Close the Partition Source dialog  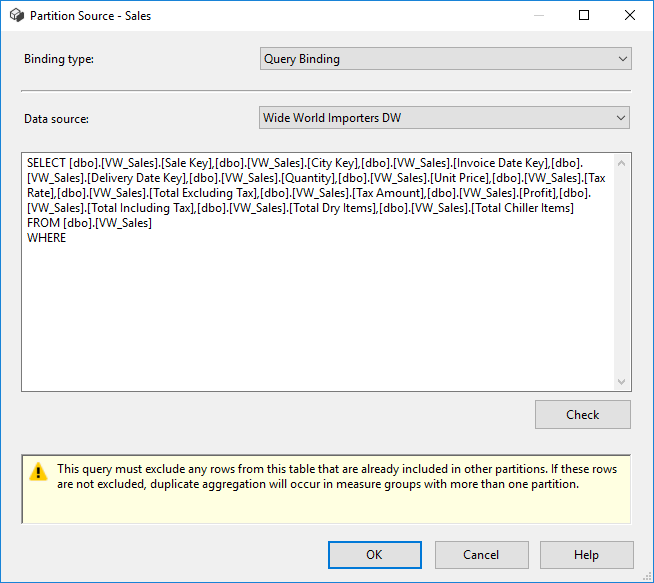point(630,16)
